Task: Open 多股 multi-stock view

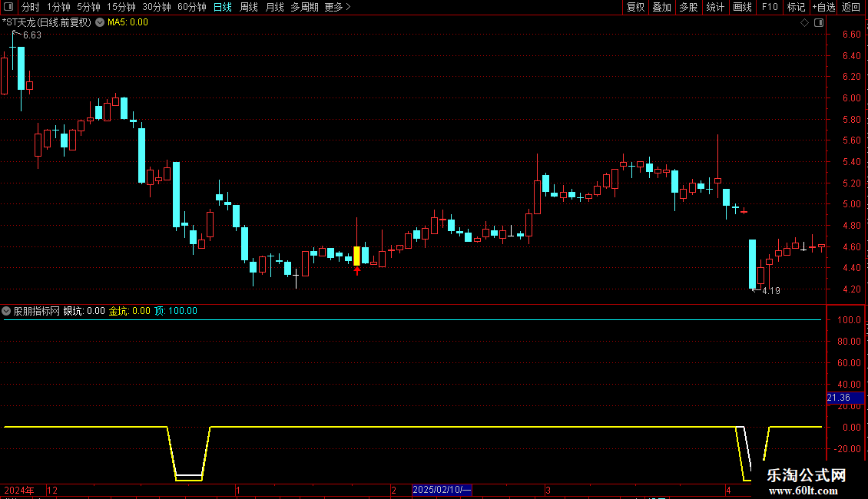Action: point(688,7)
